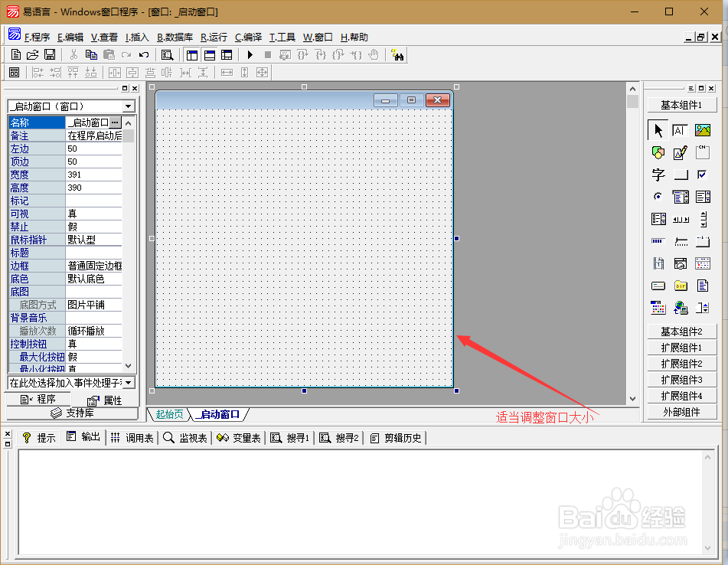Open the _启动窗口（窗口）object dropdown

click(129, 106)
